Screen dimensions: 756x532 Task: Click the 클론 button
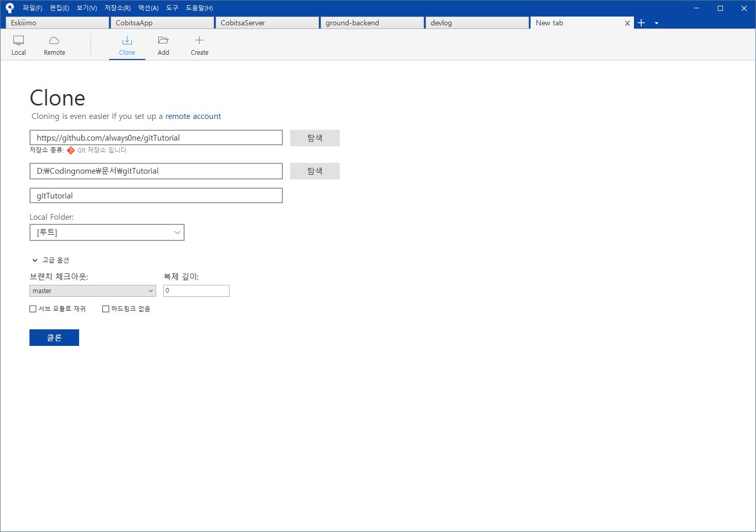pyautogui.click(x=54, y=338)
